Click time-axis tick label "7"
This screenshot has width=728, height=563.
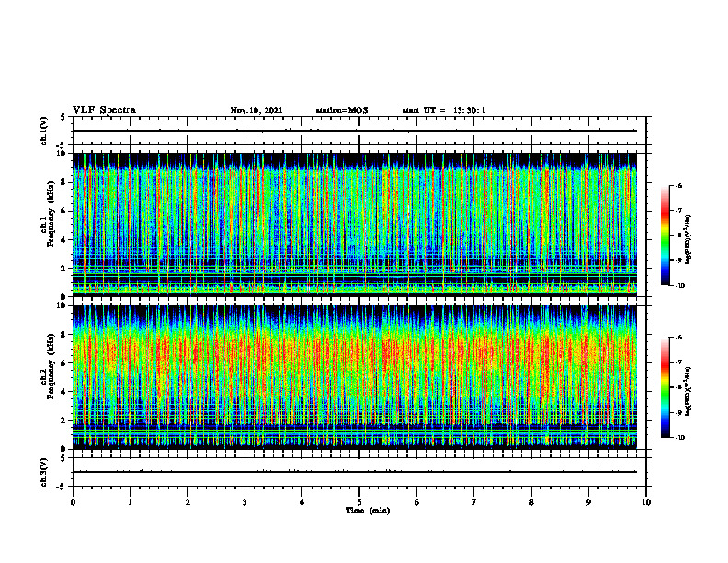pyautogui.click(x=474, y=502)
